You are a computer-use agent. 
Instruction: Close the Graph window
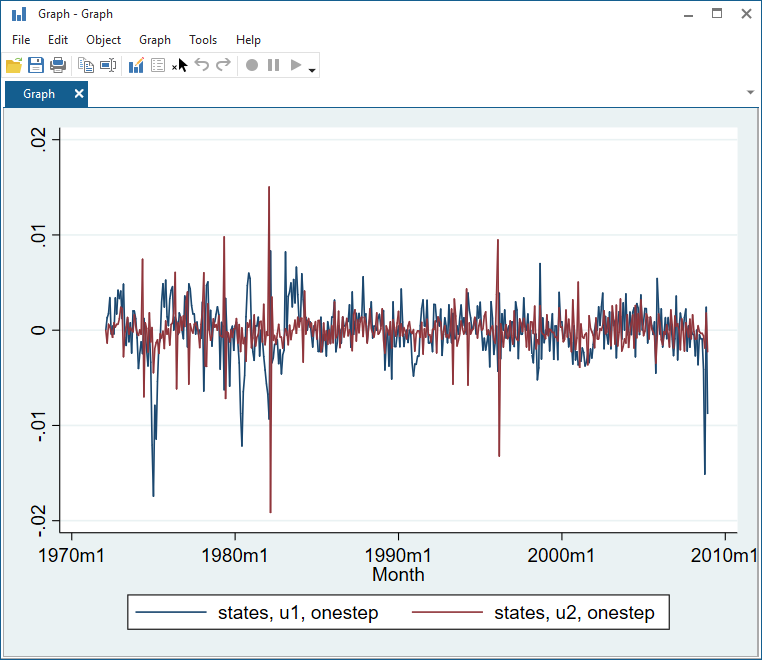(x=746, y=14)
